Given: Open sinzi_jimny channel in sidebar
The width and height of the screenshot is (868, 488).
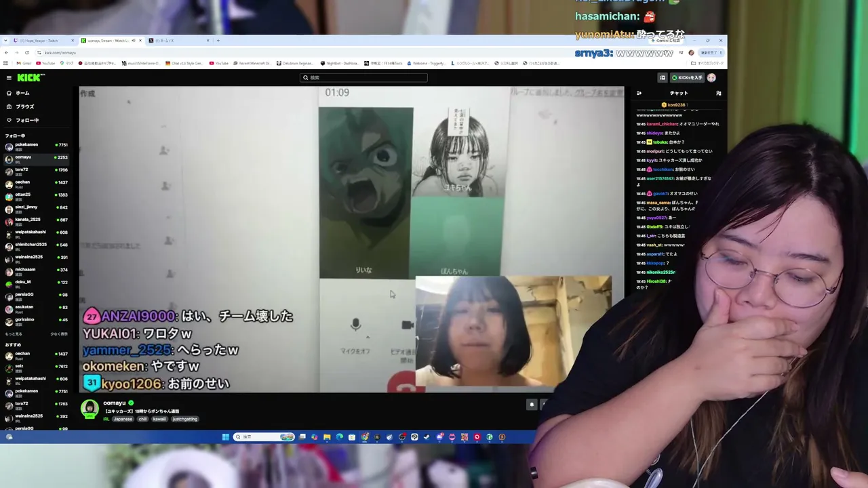Looking at the screenshot, I should (x=37, y=208).
